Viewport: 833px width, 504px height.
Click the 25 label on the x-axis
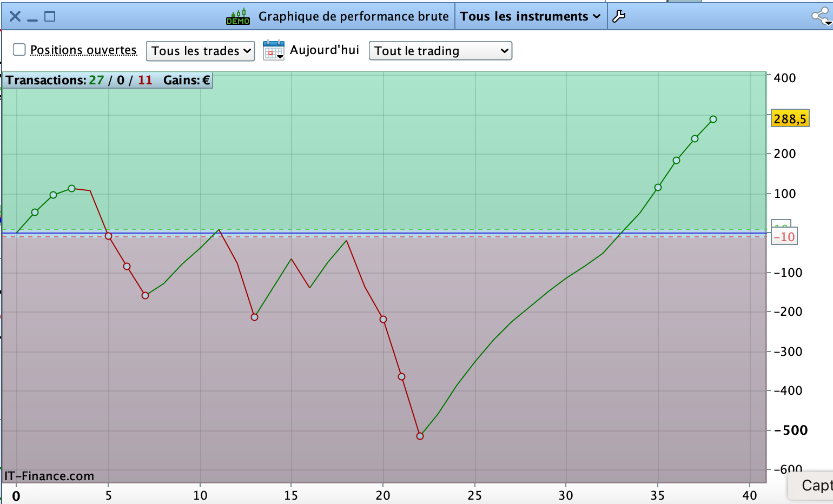pos(474,495)
